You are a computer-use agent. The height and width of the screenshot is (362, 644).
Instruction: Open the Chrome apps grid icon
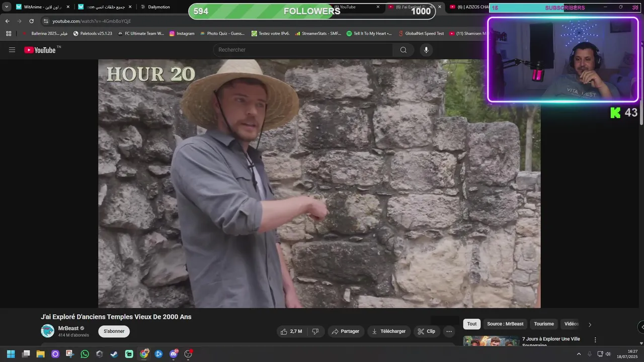pyautogui.click(x=9, y=34)
